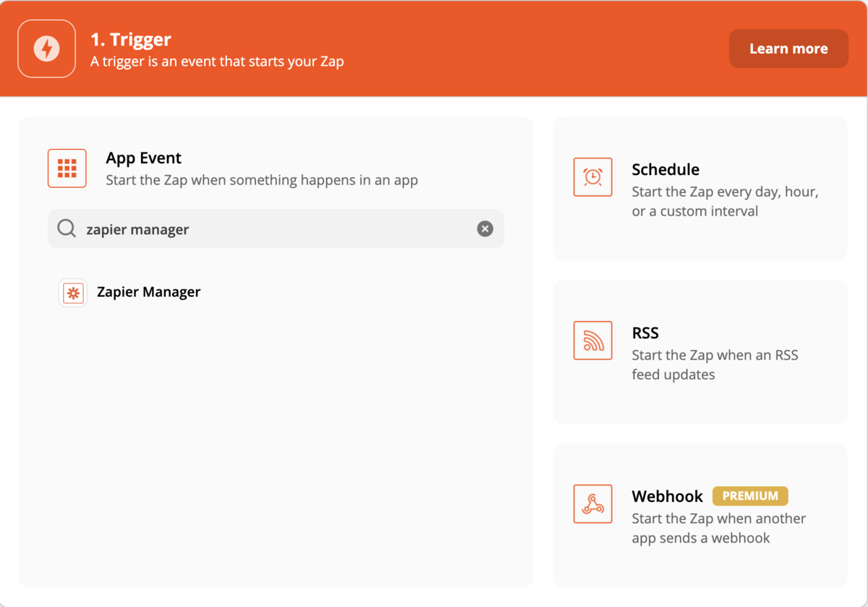Viewport: 868px width, 607px height.
Task: Choose the Webhook trigger title
Action: tap(667, 496)
